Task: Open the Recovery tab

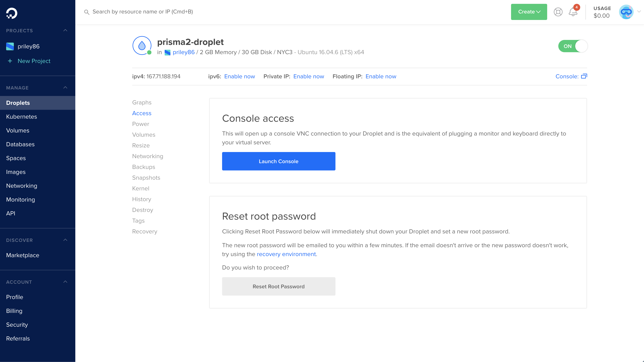Action: pos(145,231)
